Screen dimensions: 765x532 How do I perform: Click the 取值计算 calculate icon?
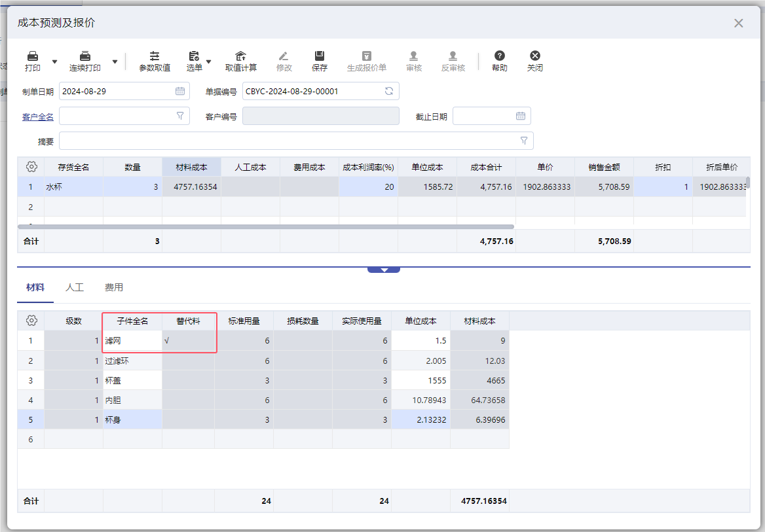tap(240, 56)
